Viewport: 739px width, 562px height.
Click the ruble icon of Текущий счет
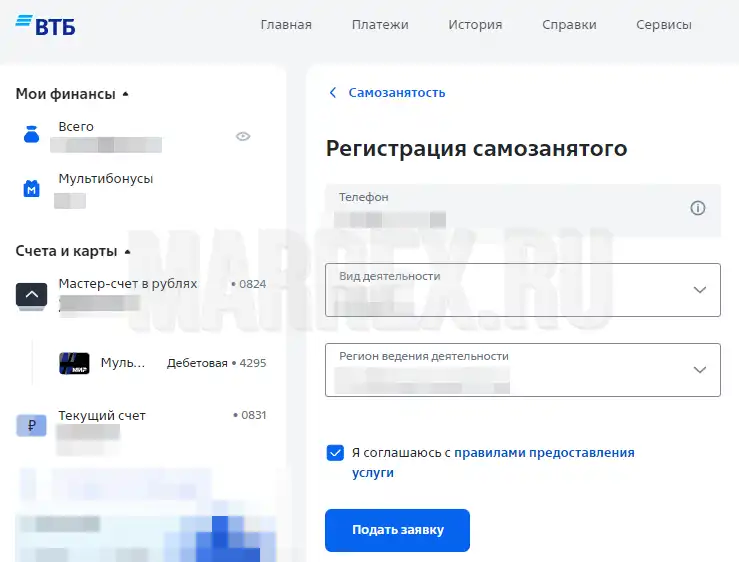32,426
